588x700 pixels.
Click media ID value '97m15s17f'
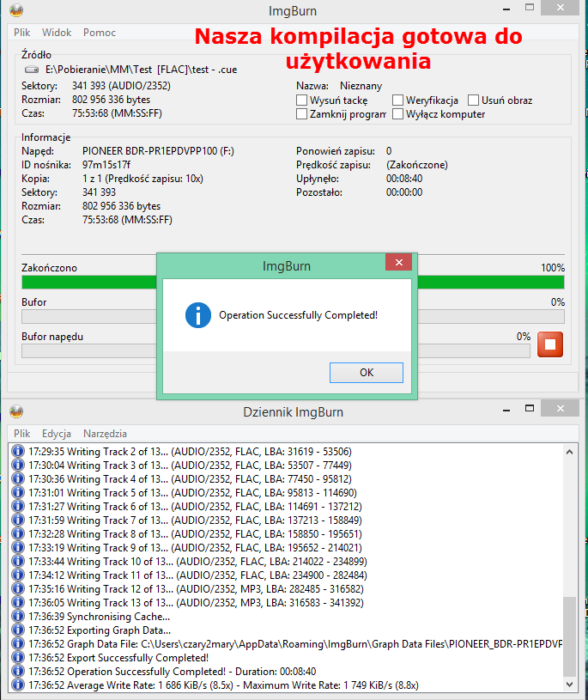[106, 165]
